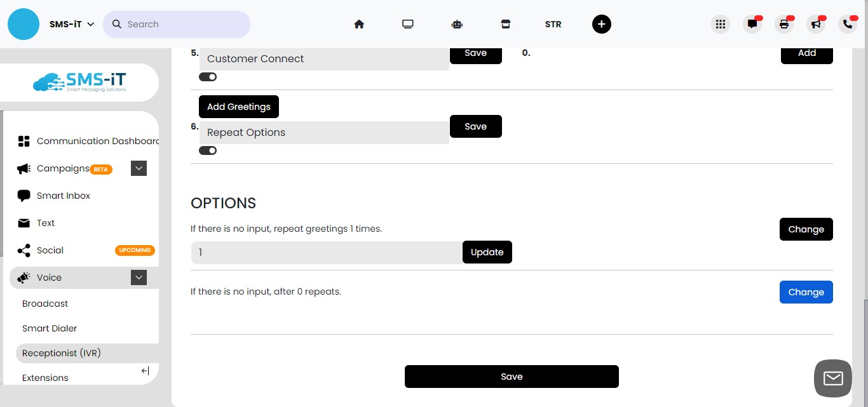Viewport: 868px width, 407px height.
Task: Click the Add Greetings button
Action: (x=238, y=106)
